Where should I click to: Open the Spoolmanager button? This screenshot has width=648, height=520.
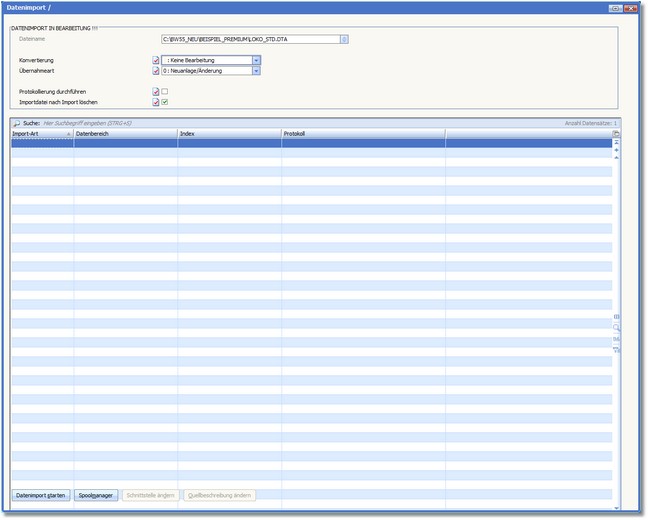(x=96, y=495)
